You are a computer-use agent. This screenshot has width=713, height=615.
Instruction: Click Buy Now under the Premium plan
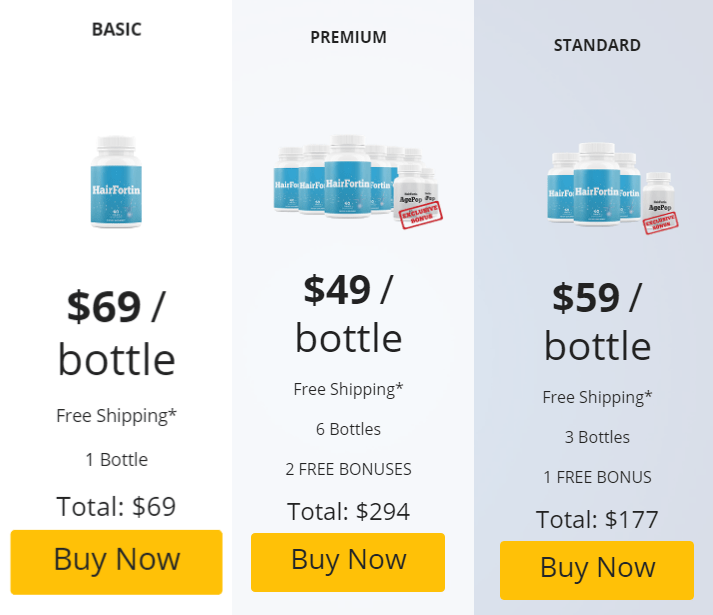pos(348,562)
